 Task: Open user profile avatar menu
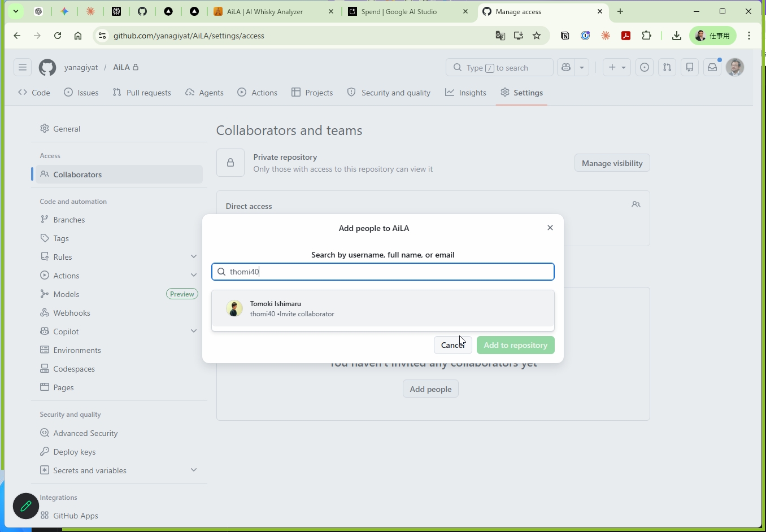point(735,68)
